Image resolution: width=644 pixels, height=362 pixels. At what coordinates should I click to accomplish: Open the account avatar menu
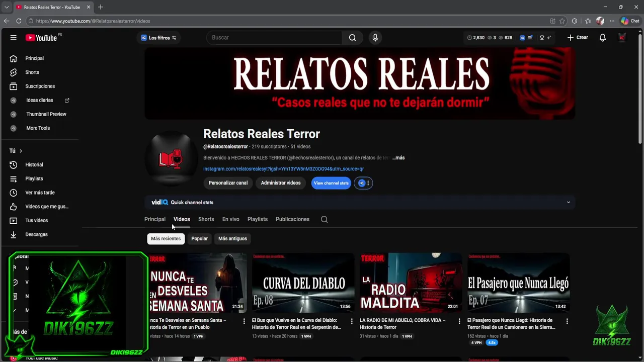click(622, 38)
